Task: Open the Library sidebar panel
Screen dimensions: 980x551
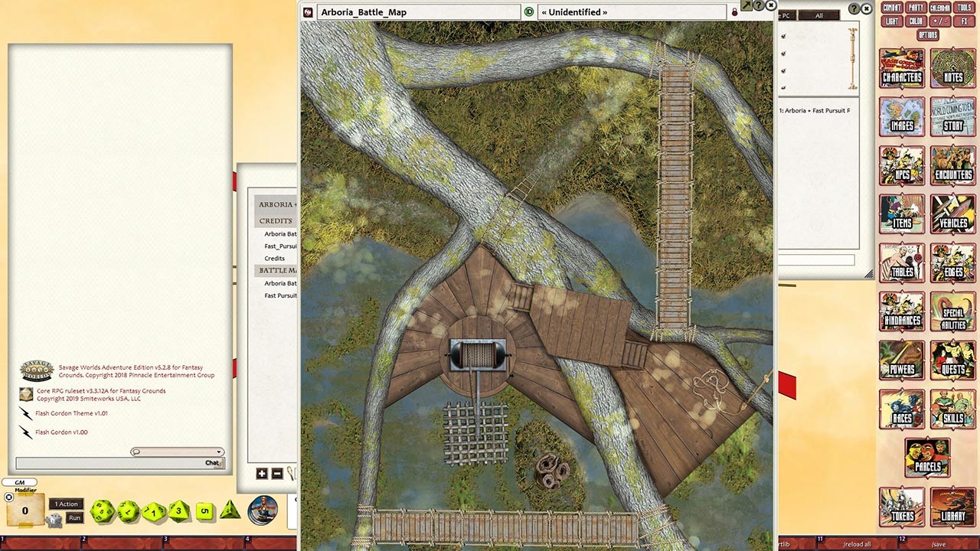Action: (x=952, y=507)
